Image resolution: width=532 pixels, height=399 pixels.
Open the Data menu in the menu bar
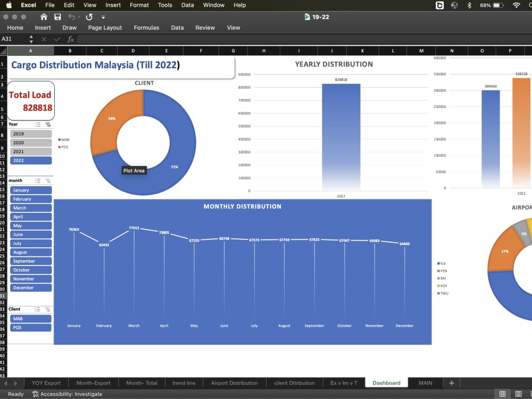(188, 5)
